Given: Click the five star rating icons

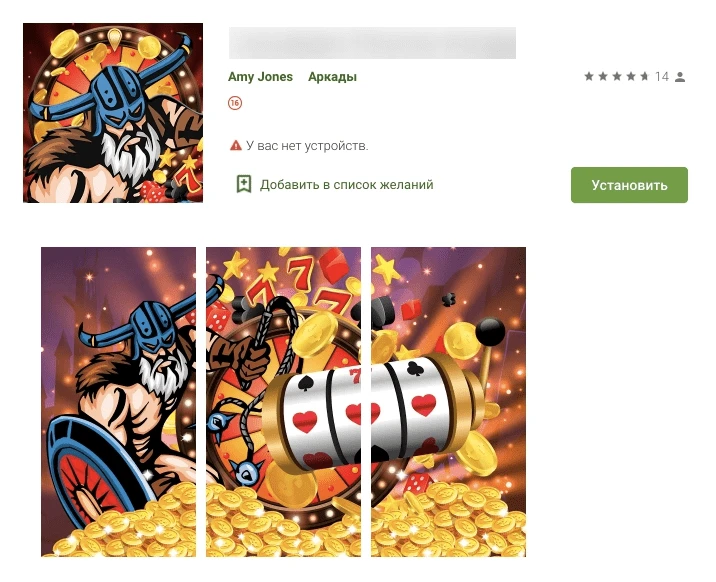Looking at the screenshot, I should click(x=616, y=76).
